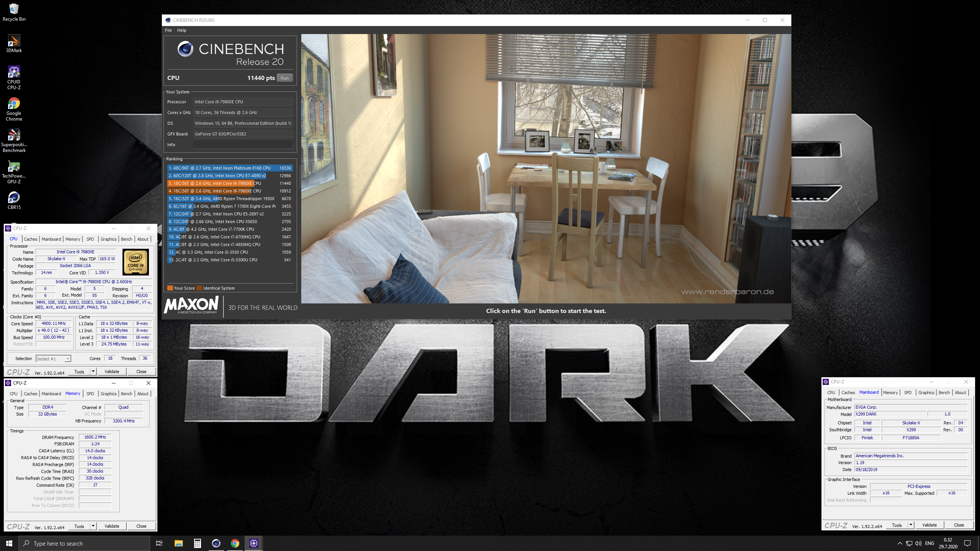
Task: Click the Cinebench Info input field
Action: pyautogui.click(x=243, y=145)
